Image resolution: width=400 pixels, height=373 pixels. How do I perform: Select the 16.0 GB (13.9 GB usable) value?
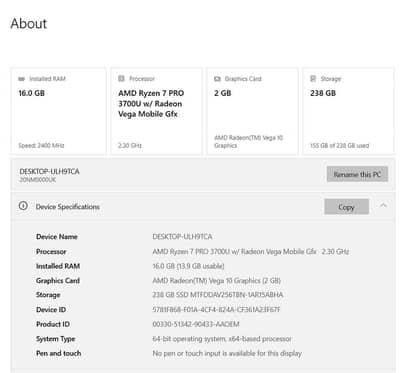tap(188, 266)
